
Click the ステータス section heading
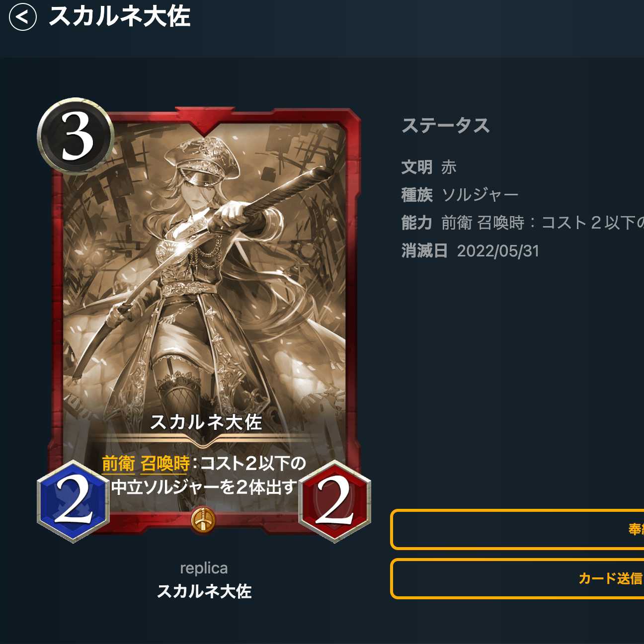click(x=446, y=125)
